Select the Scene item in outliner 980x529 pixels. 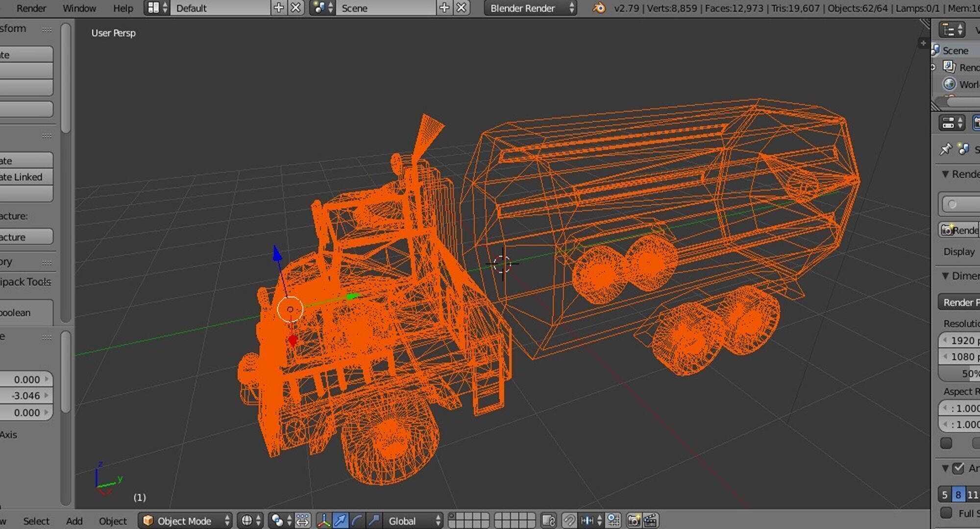coord(955,50)
